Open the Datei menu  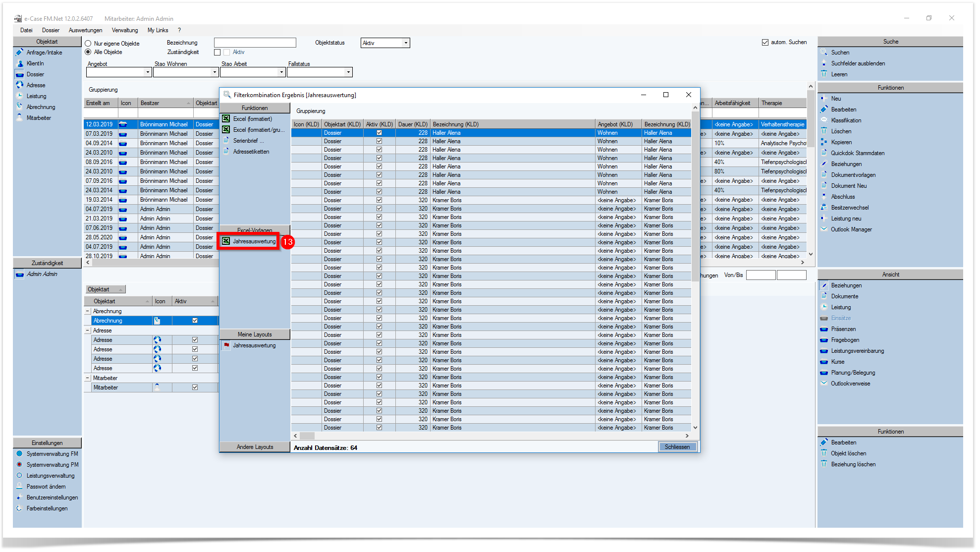tap(26, 30)
